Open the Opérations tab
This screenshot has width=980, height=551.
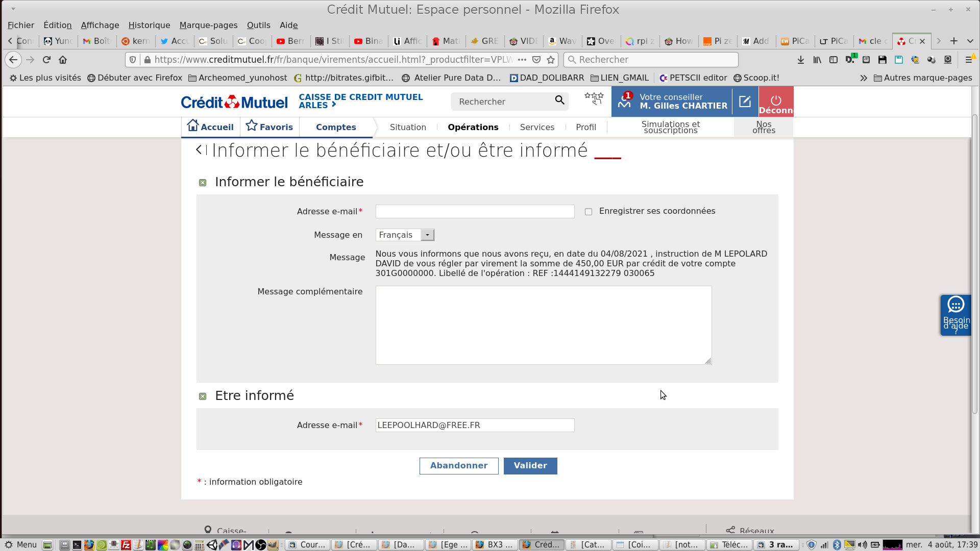pos(473,127)
